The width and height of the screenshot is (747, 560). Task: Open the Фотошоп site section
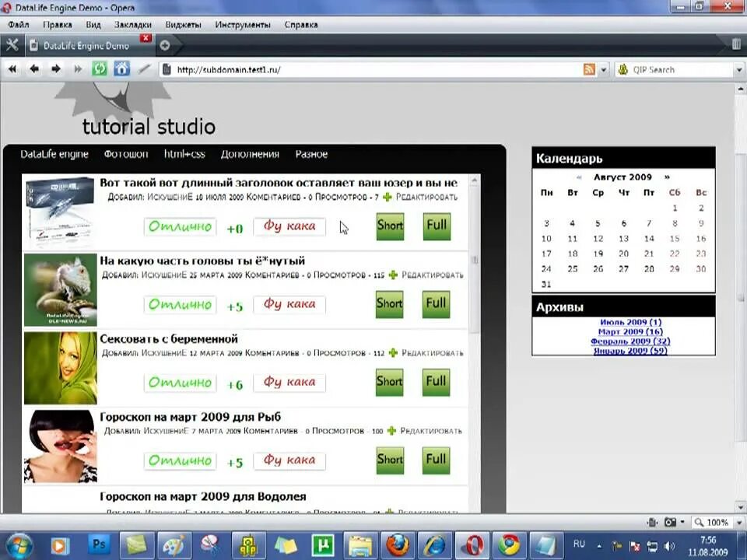point(126,154)
